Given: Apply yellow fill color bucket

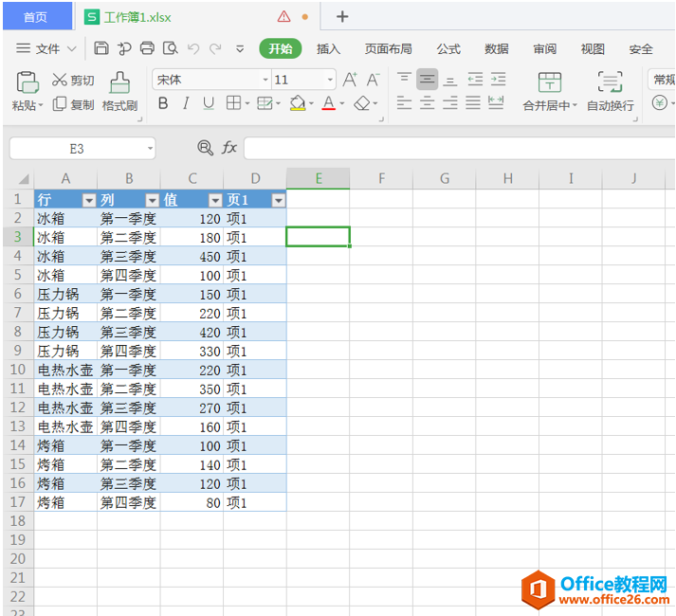Looking at the screenshot, I should coord(298,103).
